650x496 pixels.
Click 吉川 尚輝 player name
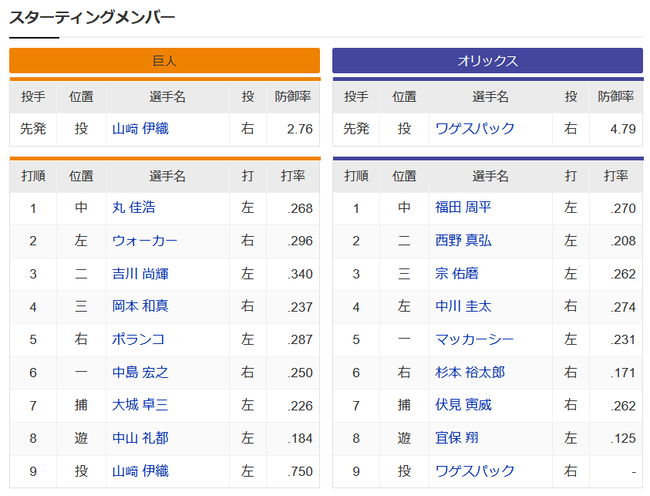click(140, 273)
